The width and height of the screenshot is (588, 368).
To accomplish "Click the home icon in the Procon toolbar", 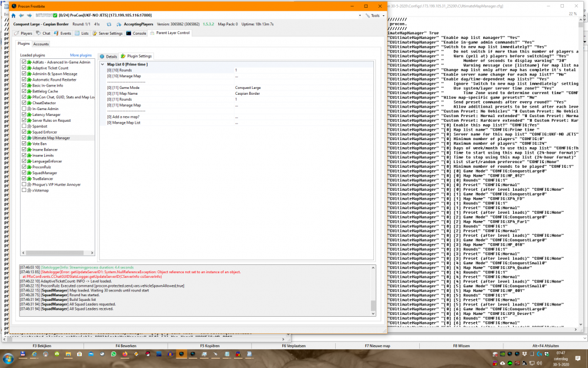I will click(x=13, y=15).
